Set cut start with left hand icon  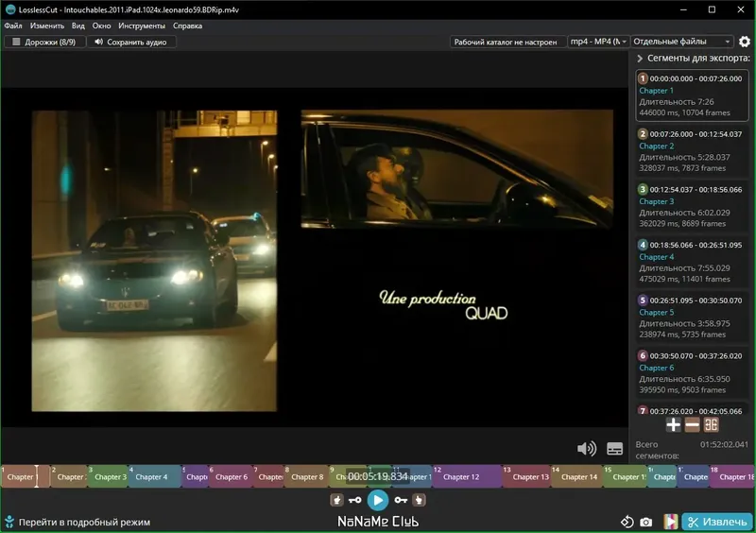point(336,500)
